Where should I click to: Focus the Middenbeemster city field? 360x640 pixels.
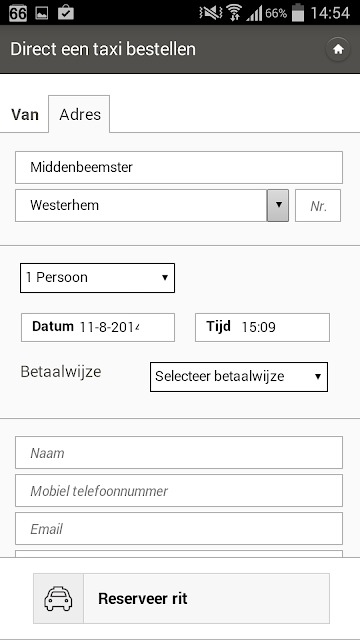(x=179, y=167)
